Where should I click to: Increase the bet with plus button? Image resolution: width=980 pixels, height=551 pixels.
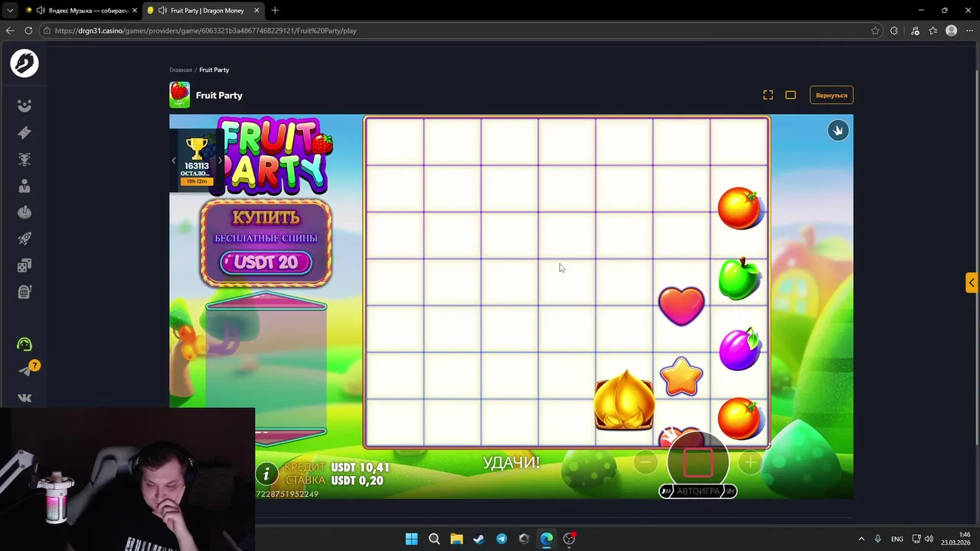(x=750, y=461)
